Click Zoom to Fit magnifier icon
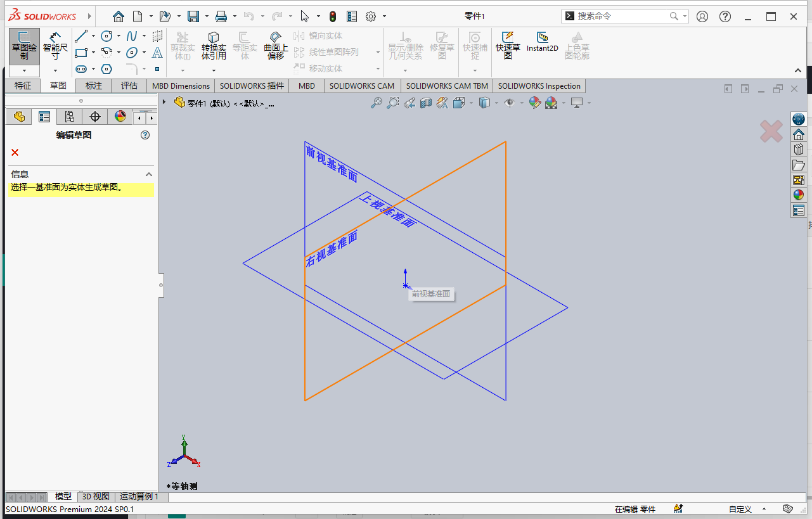Image resolution: width=812 pixels, height=519 pixels. (377, 103)
